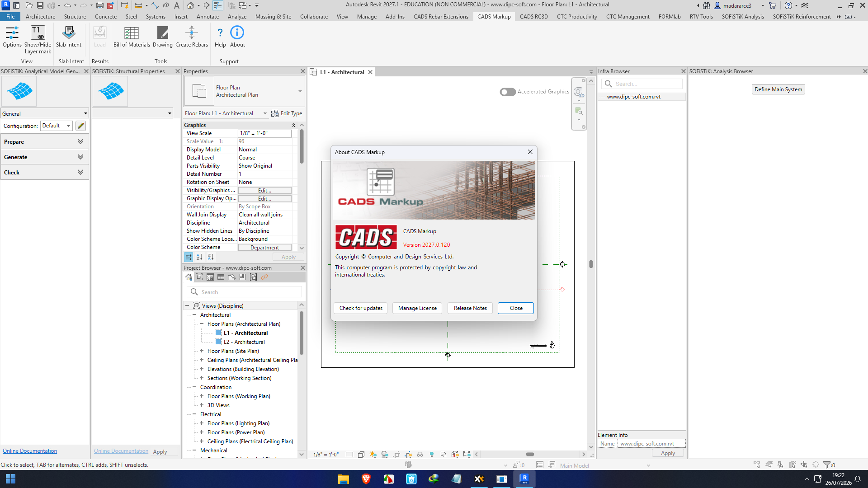This screenshot has width=868, height=488.
Task: Expand Elevations (Building Elevation) node
Action: [x=202, y=369]
